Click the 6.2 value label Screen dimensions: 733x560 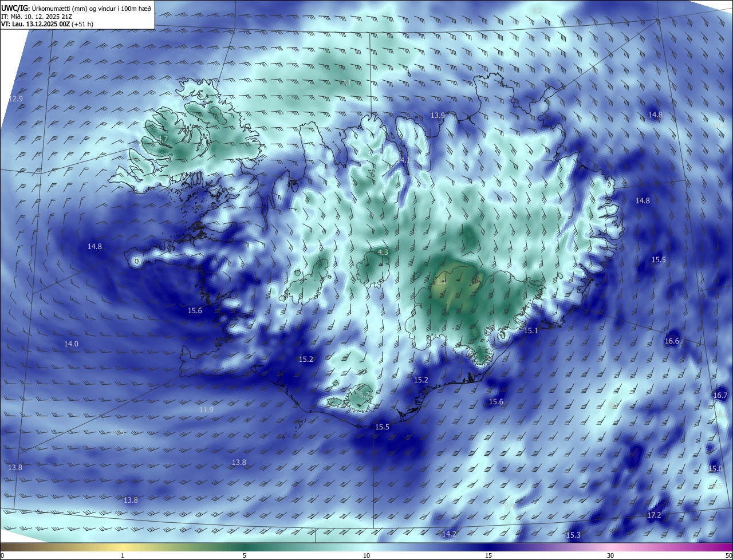coord(364,395)
